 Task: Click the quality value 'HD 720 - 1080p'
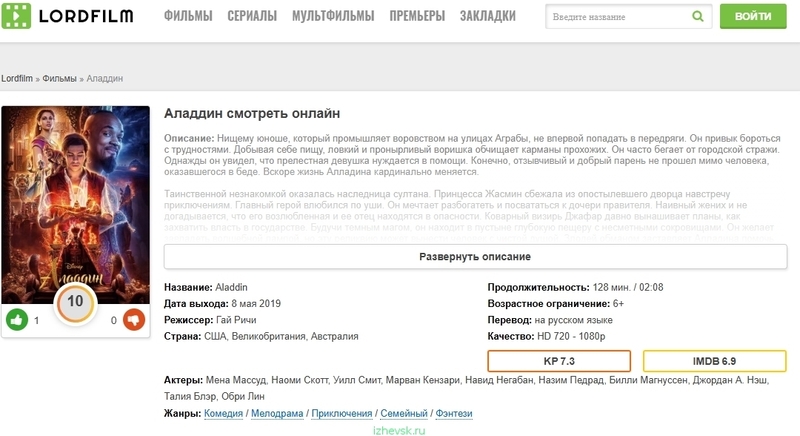pos(571,336)
